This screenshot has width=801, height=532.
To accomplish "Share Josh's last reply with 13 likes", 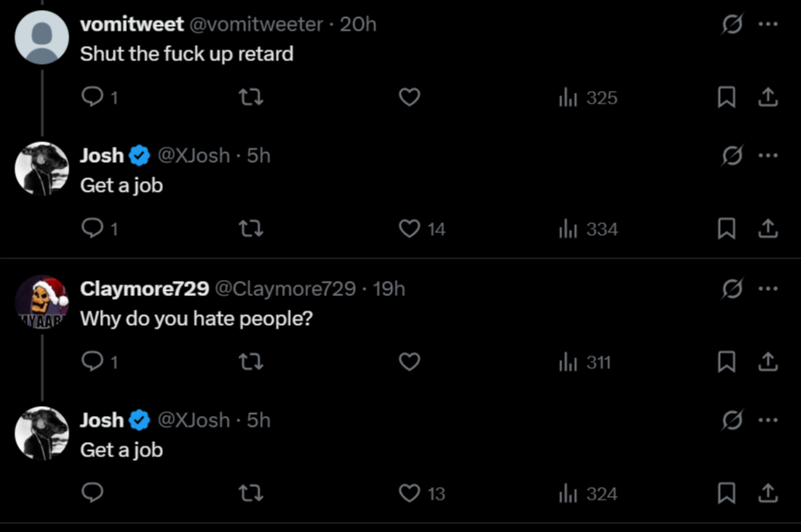I will point(768,493).
